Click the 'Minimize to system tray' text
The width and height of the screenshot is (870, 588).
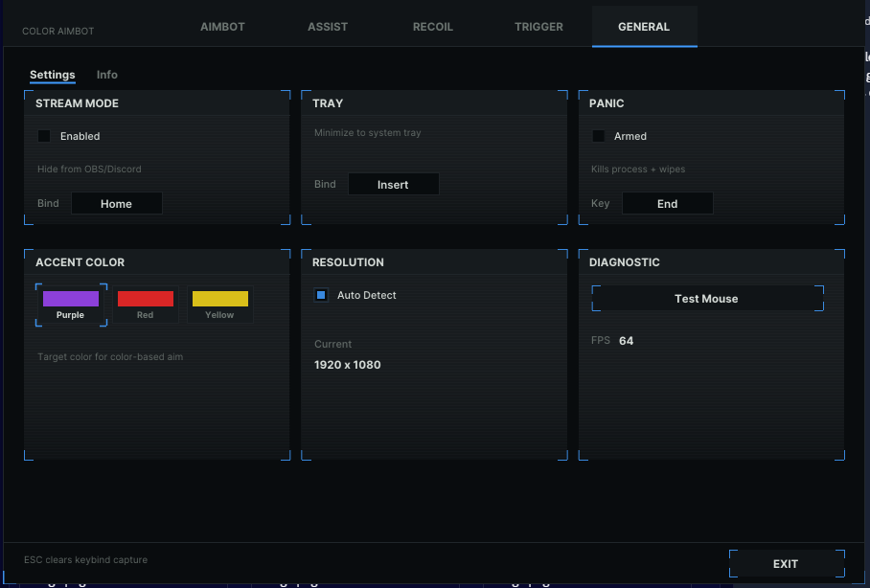point(367,132)
